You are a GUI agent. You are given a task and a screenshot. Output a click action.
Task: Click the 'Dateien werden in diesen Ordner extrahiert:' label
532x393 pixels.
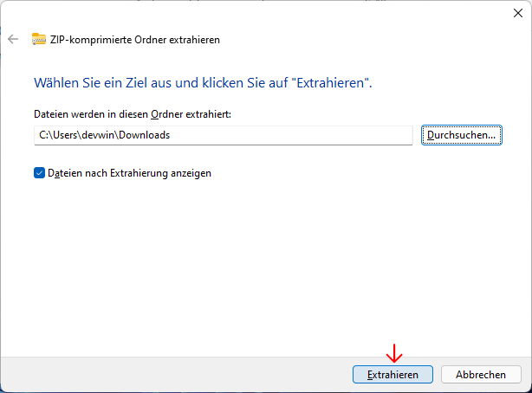point(132,114)
